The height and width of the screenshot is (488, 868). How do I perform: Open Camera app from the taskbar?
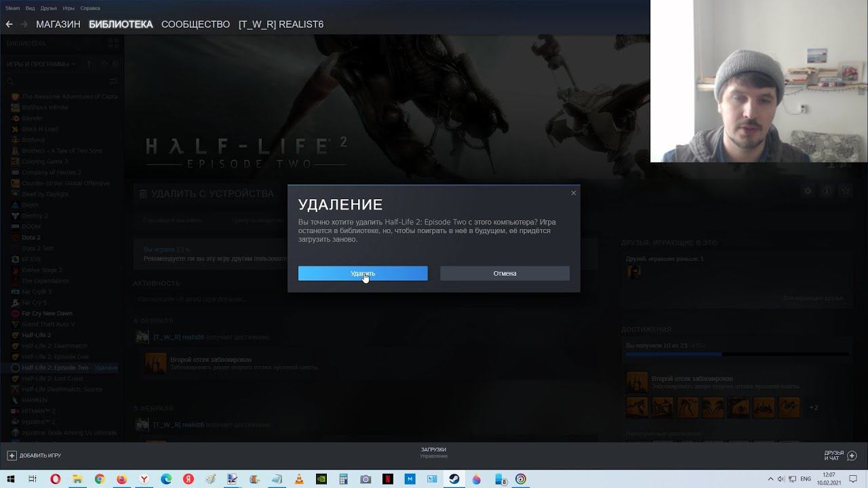(x=366, y=479)
